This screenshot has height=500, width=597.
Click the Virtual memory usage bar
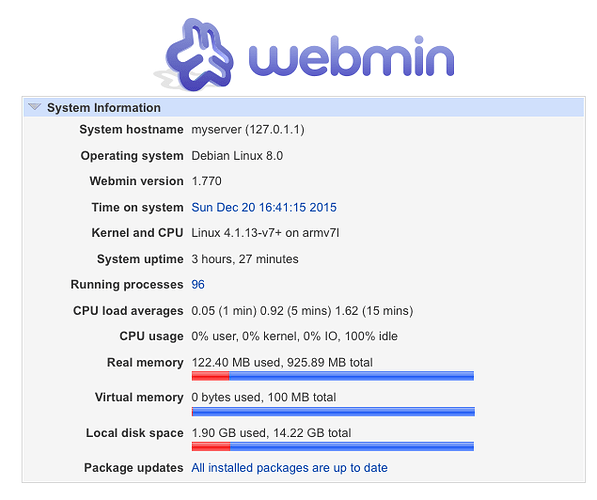(333, 411)
